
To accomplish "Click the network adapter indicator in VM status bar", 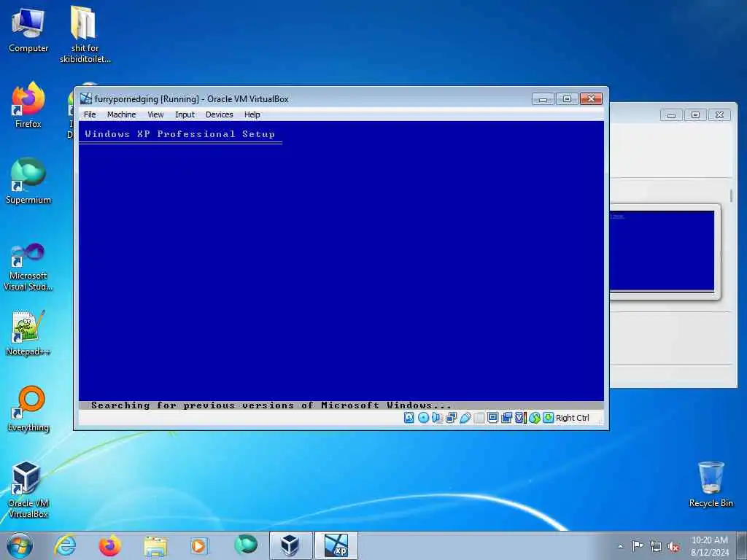I will pyautogui.click(x=451, y=418).
